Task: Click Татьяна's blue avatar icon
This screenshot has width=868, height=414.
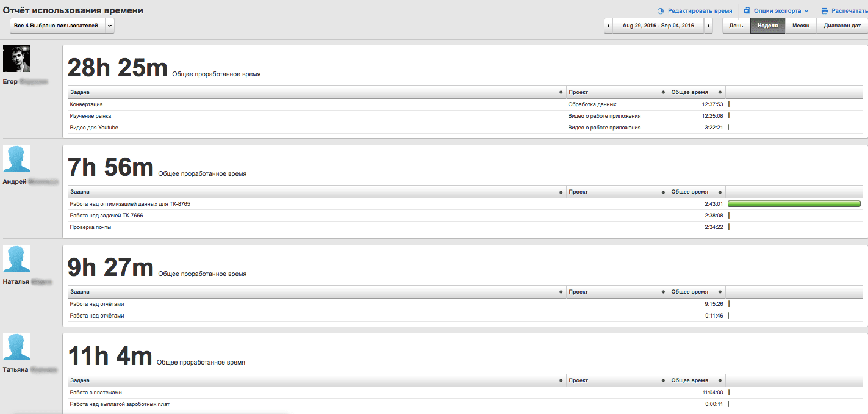Action: point(16,347)
